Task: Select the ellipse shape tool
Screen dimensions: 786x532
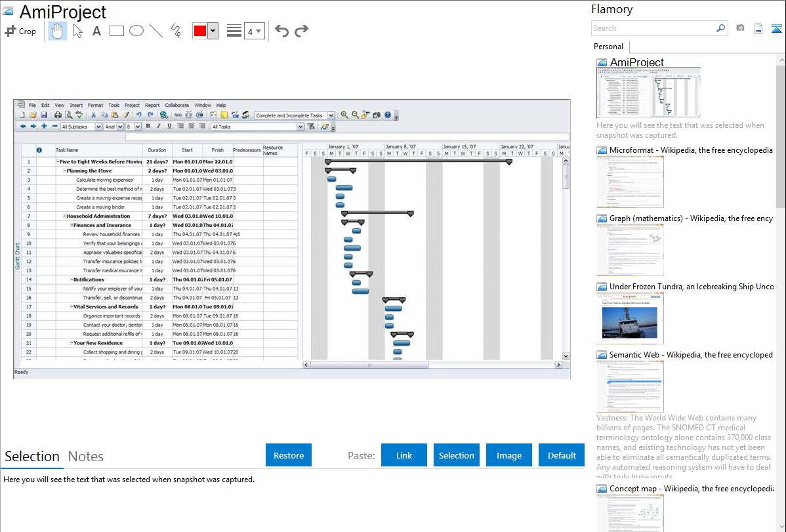Action: pyautogui.click(x=136, y=31)
